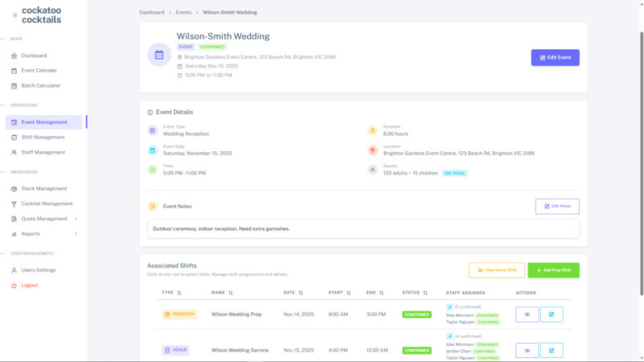
Task: Open the Batch Calculator page
Action: pyautogui.click(x=40, y=85)
